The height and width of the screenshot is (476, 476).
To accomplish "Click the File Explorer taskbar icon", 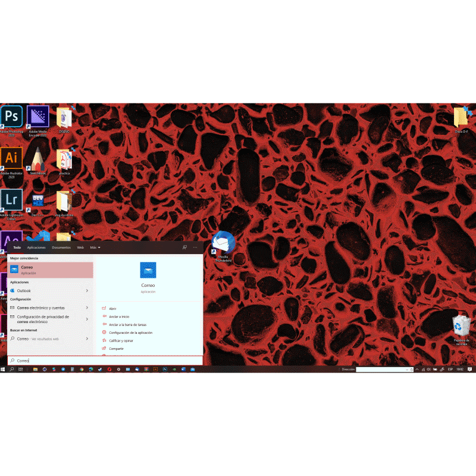I will tap(35, 369).
